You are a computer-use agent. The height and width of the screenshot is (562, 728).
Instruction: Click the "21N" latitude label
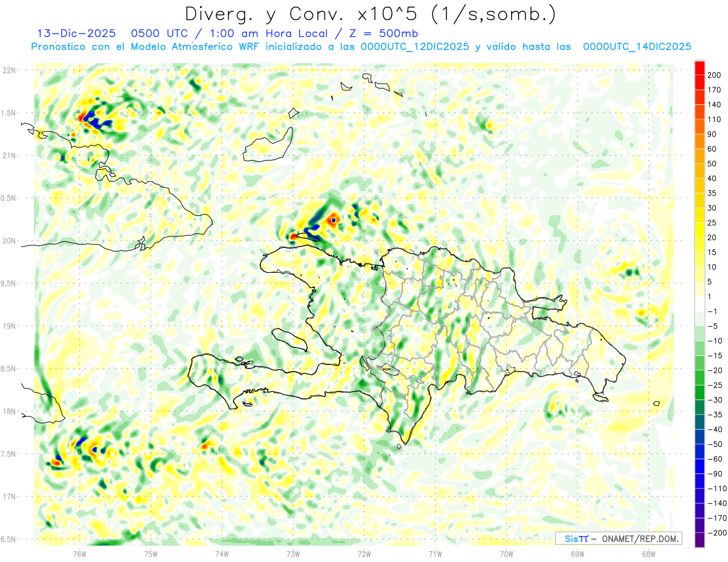tap(9, 155)
